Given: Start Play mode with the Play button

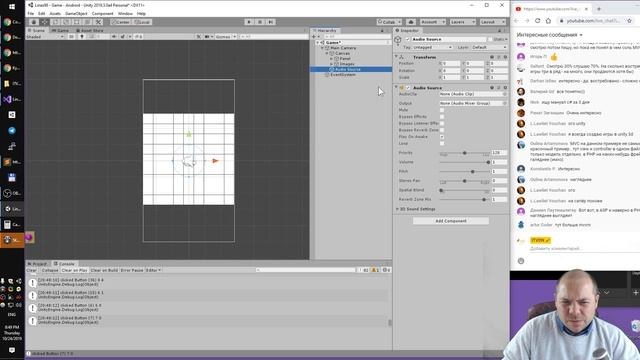Looking at the screenshot, I should click(249, 22).
